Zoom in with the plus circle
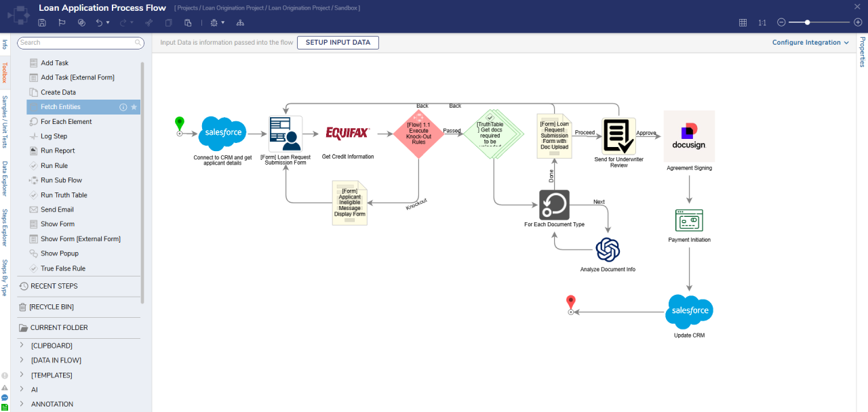The height and width of the screenshot is (412, 868). tap(858, 22)
